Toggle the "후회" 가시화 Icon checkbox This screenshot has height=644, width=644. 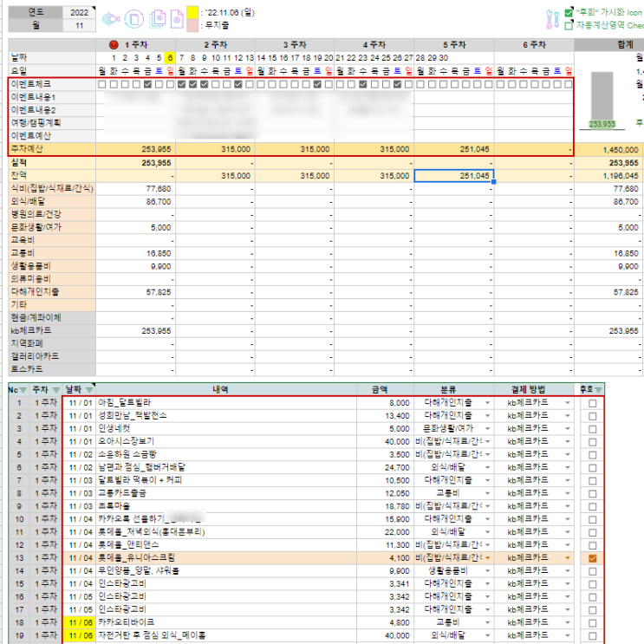pos(569,13)
